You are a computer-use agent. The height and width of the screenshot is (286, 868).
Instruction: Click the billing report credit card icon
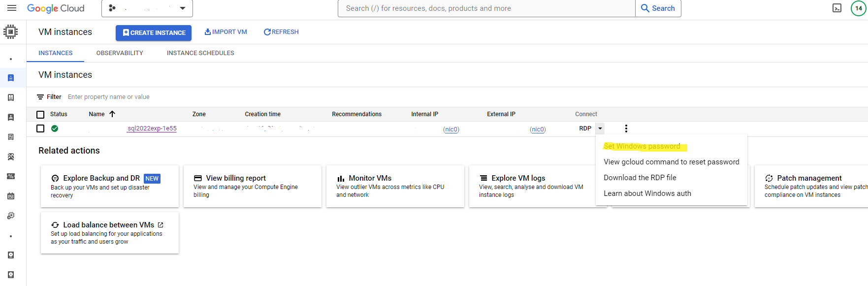[x=198, y=178]
